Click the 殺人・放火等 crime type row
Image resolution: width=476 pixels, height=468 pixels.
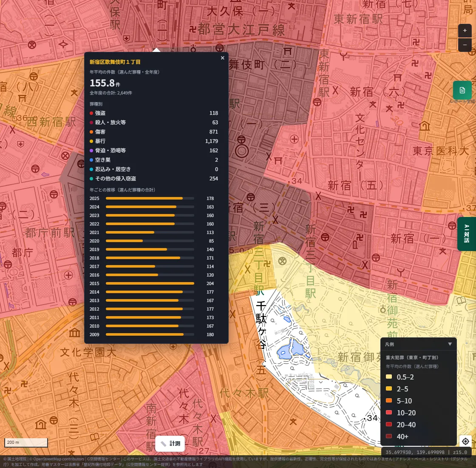[154, 123]
